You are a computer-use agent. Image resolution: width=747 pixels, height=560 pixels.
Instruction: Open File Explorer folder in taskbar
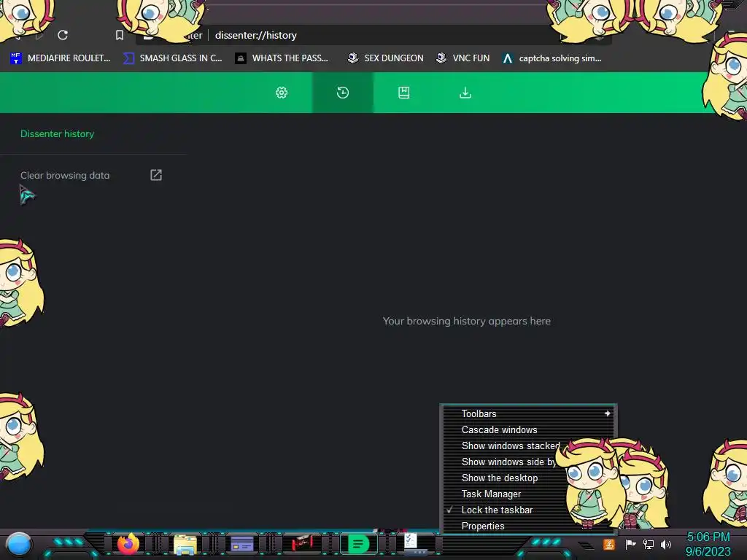[185, 544]
